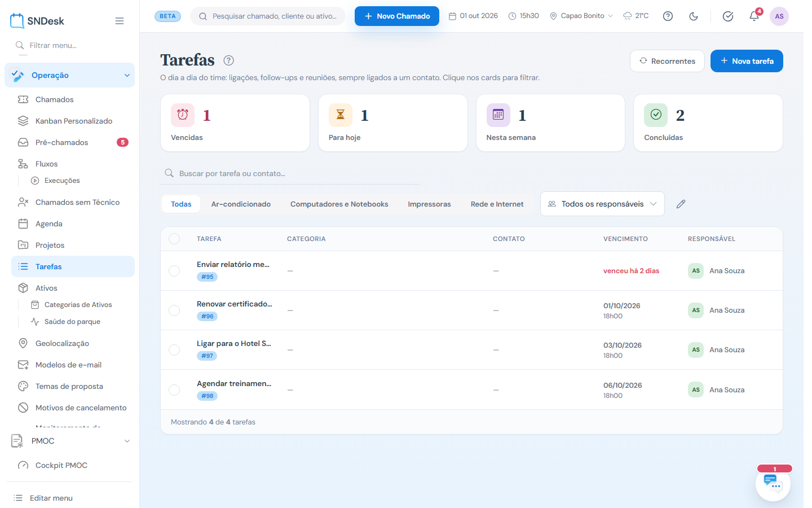812x508 pixels.
Task: Click the calendar date 01 out 2026
Action: coord(473,16)
